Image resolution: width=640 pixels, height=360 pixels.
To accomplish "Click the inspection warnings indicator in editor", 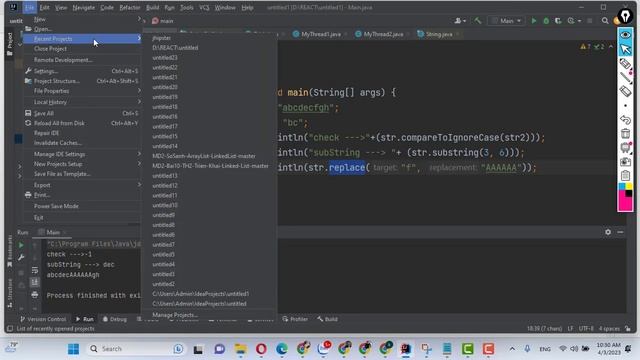I will (592, 47).
